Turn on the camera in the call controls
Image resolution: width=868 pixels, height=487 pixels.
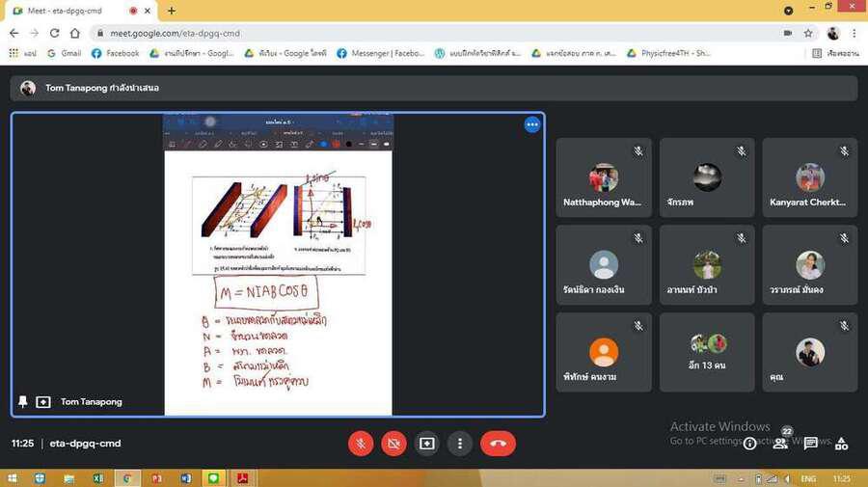(393, 444)
